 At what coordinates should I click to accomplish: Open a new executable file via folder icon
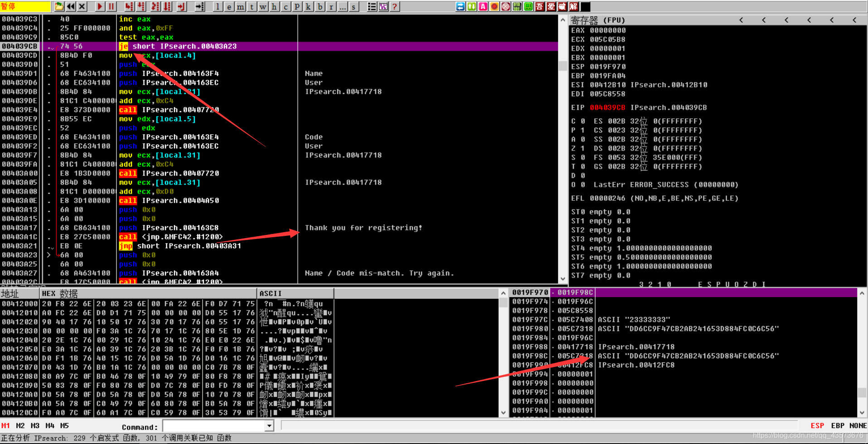(59, 6)
